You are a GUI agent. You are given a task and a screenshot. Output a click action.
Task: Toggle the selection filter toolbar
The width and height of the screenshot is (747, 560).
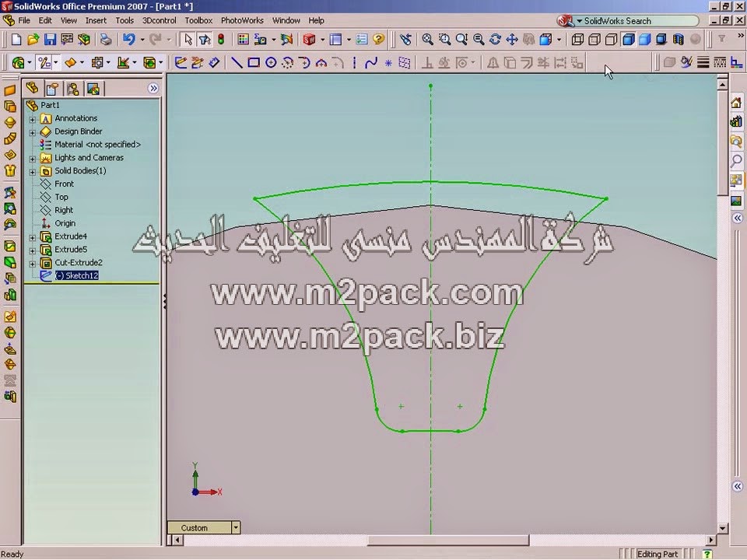[x=205, y=40]
